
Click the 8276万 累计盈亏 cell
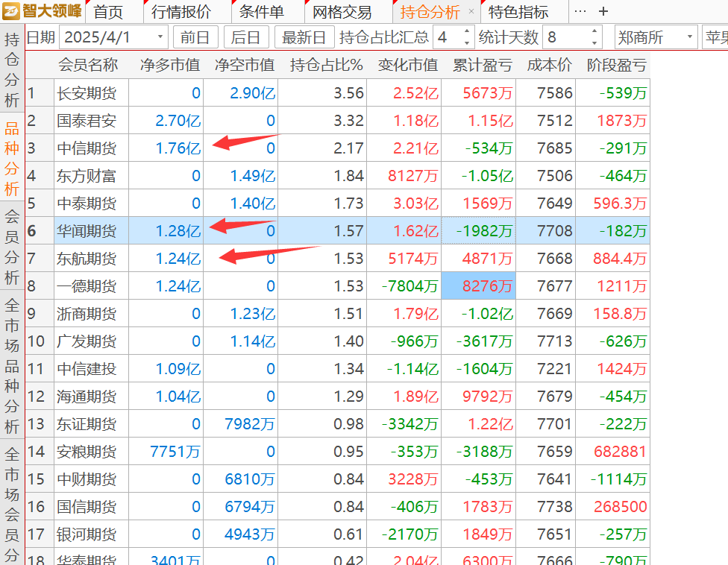point(479,285)
